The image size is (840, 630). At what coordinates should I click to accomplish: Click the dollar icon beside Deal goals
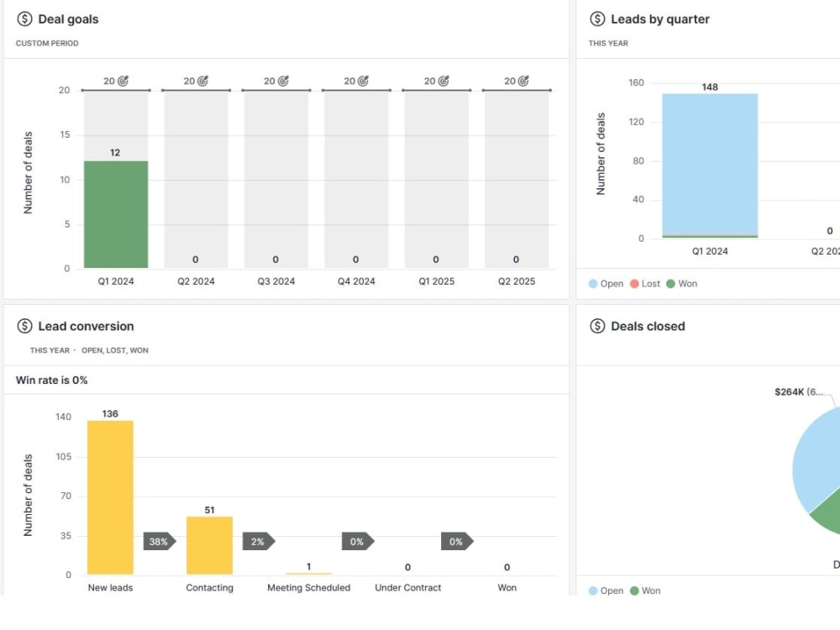(24, 19)
